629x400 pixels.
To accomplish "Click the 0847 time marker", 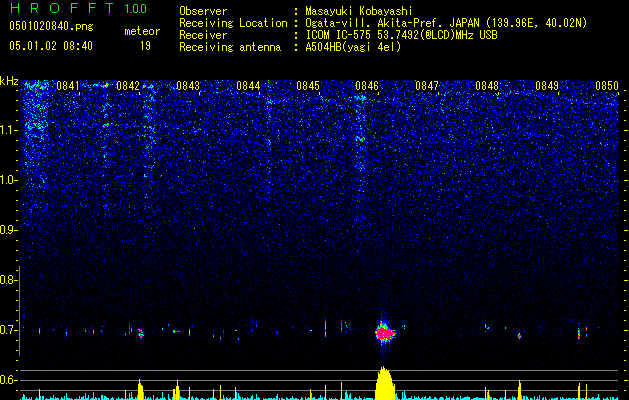I will coord(427,86).
